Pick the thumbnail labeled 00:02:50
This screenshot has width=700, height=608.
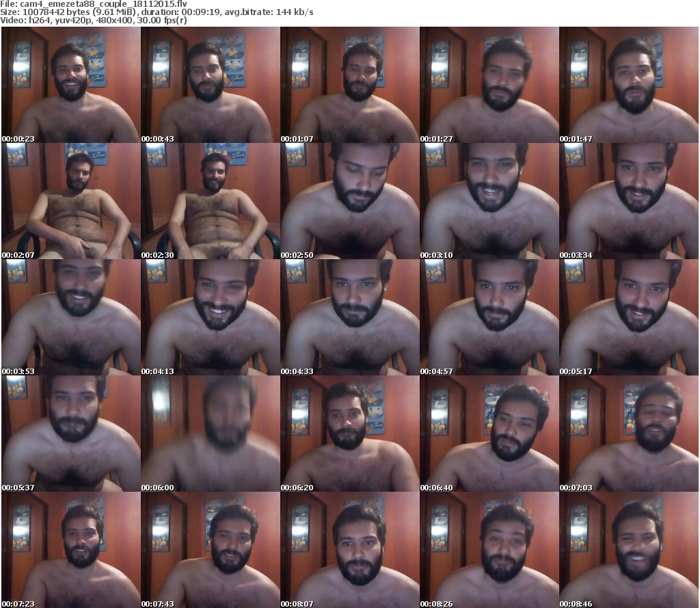coord(350,201)
